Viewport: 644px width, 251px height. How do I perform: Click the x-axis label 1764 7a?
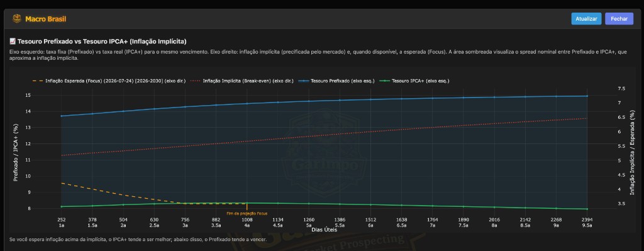433,222
